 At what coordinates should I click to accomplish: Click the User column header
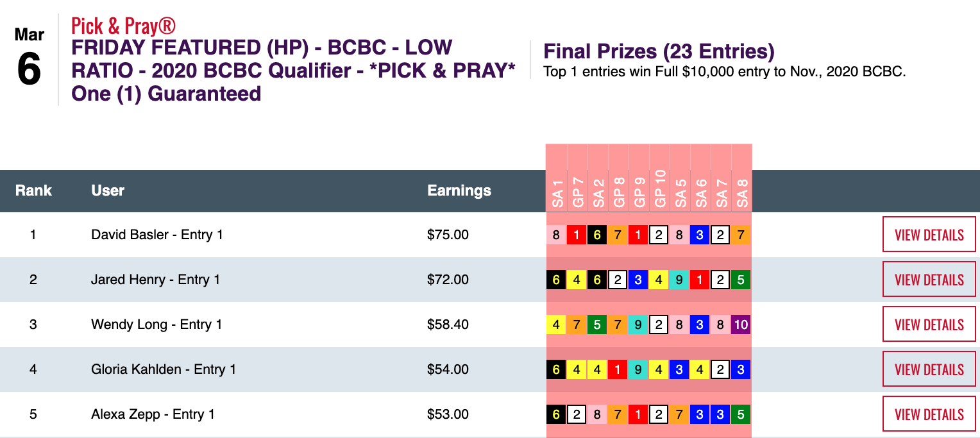coord(108,190)
